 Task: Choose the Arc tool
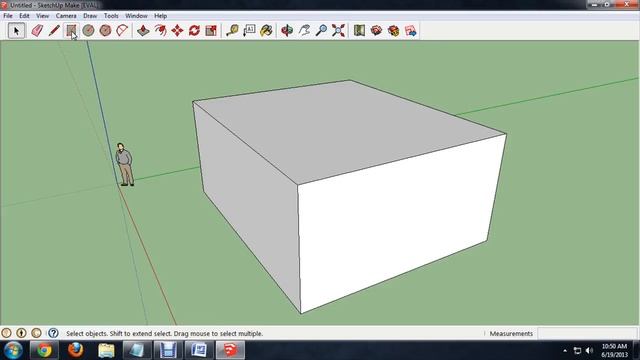click(x=122, y=31)
